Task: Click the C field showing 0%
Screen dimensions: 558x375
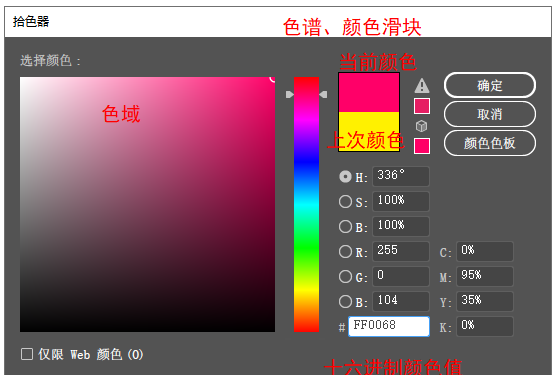Action: (485, 252)
